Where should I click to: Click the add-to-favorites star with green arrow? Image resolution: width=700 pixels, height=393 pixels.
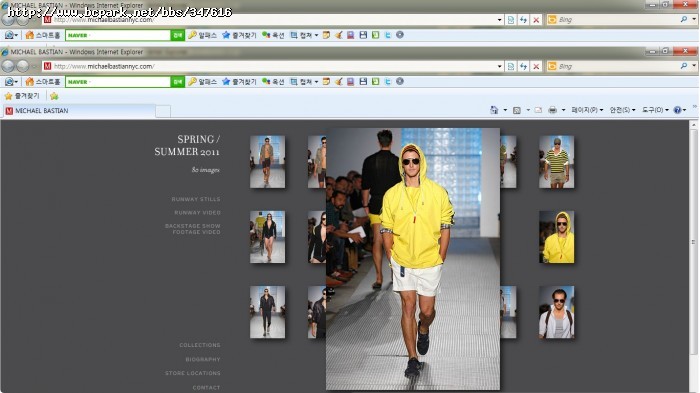click(x=54, y=96)
